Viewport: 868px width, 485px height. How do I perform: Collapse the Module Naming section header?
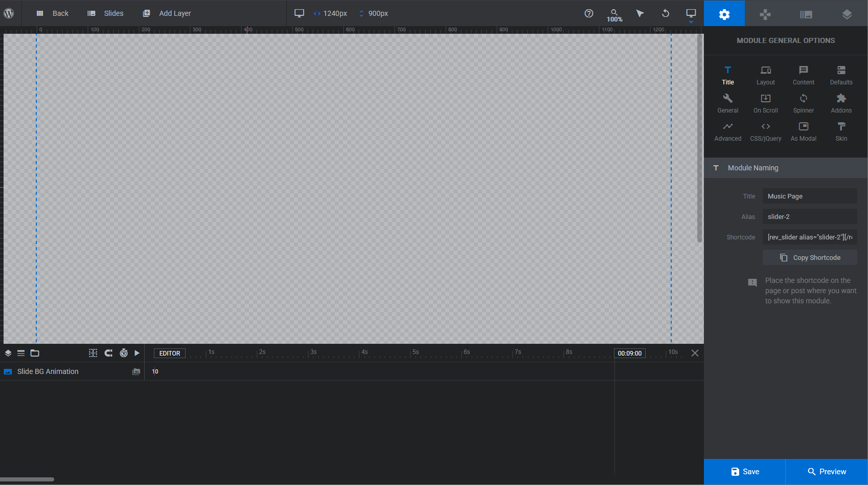[x=786, y=168]
